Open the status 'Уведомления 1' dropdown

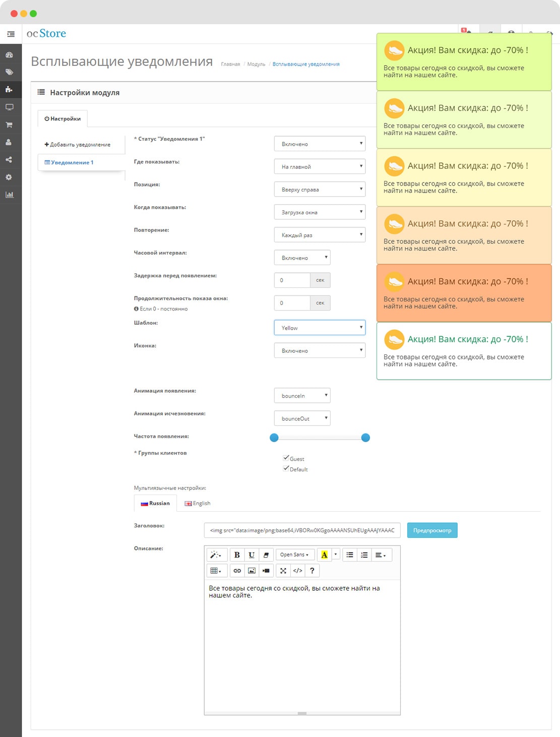[x=320, y=144]
